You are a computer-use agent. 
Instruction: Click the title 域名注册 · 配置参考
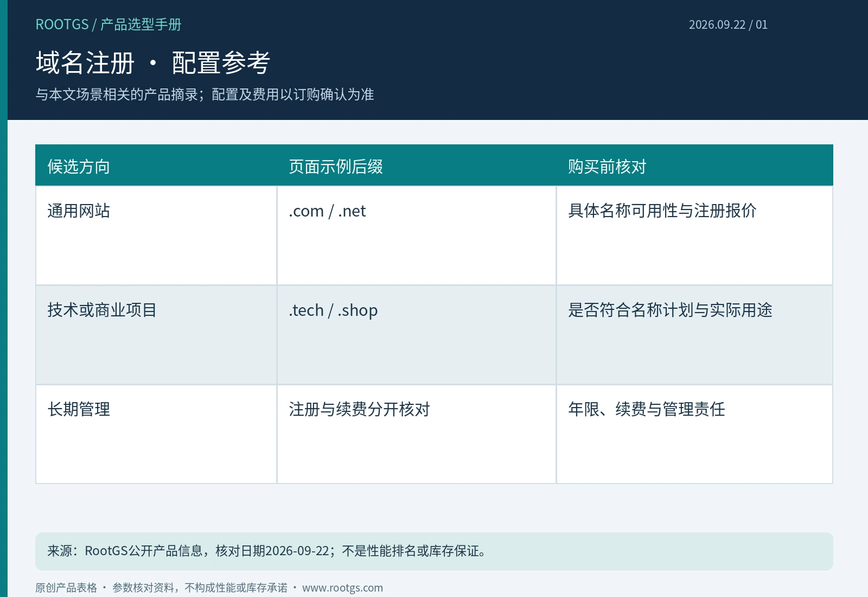pyautogui.click(x=153, y=62)
